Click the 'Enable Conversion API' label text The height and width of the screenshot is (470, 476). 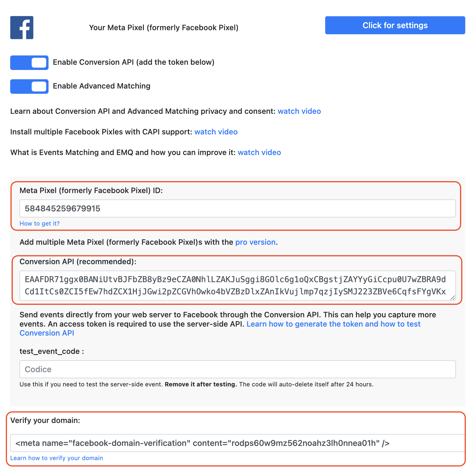click(133, 62)
